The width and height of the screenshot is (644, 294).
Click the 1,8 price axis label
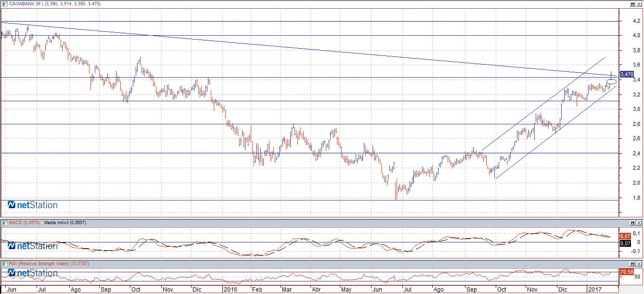tap(636, 198)
